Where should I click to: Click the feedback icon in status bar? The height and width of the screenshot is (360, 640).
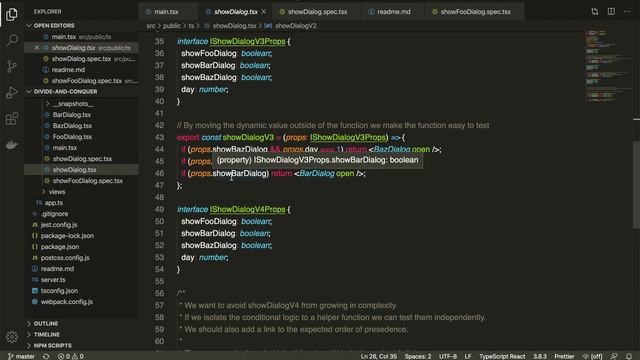[614, 356]
